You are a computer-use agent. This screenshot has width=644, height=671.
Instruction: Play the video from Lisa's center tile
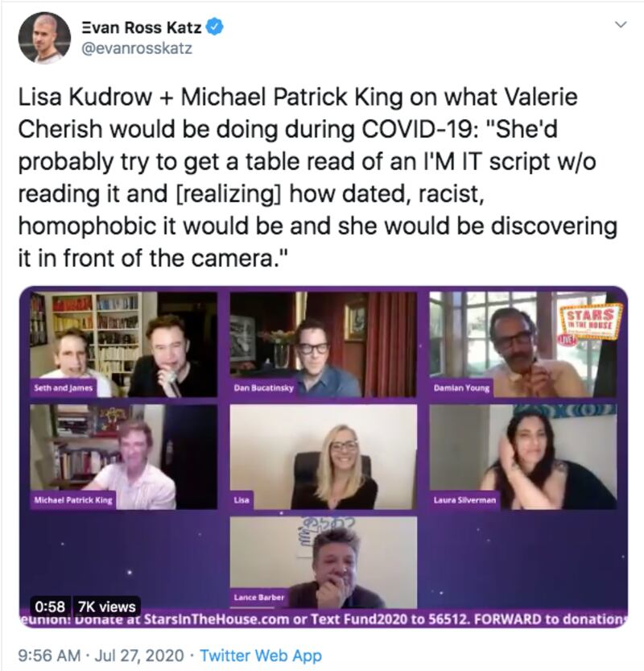point(324,457)
